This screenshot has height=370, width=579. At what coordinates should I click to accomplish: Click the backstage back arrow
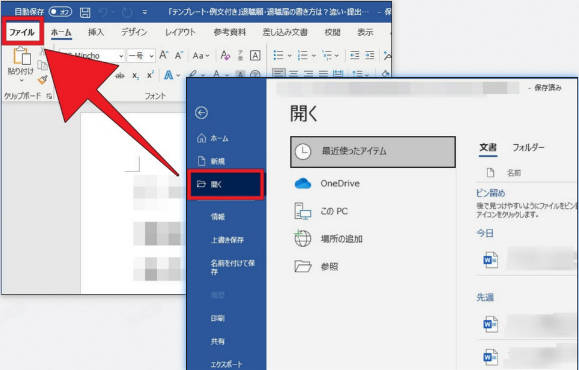point(202,113)
